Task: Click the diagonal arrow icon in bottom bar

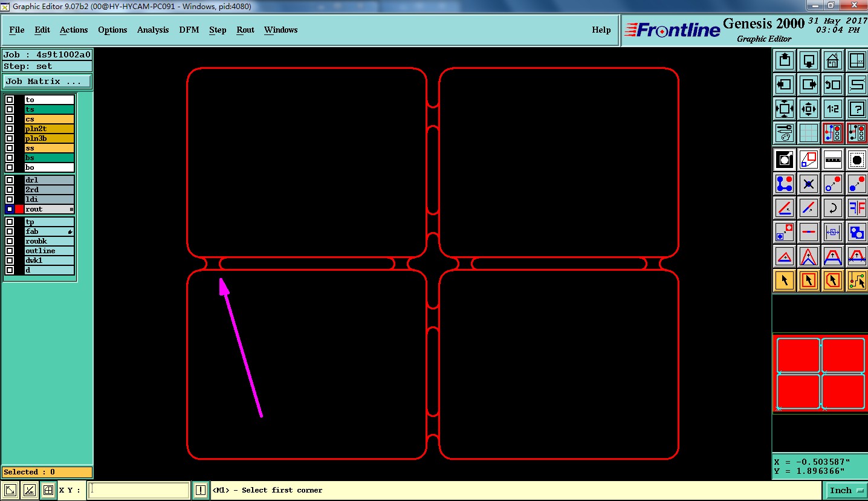Action: pyautogui.click(x=10, y=490)
